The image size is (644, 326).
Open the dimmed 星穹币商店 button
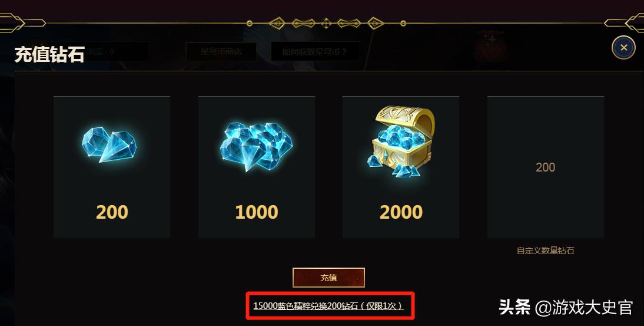pyautogui.click(x=221, y=51)
